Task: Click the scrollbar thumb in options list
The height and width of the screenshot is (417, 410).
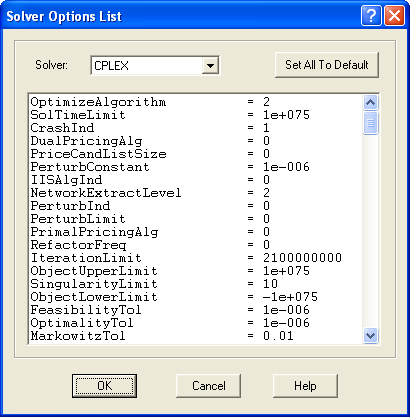Action: coord(371,123)
